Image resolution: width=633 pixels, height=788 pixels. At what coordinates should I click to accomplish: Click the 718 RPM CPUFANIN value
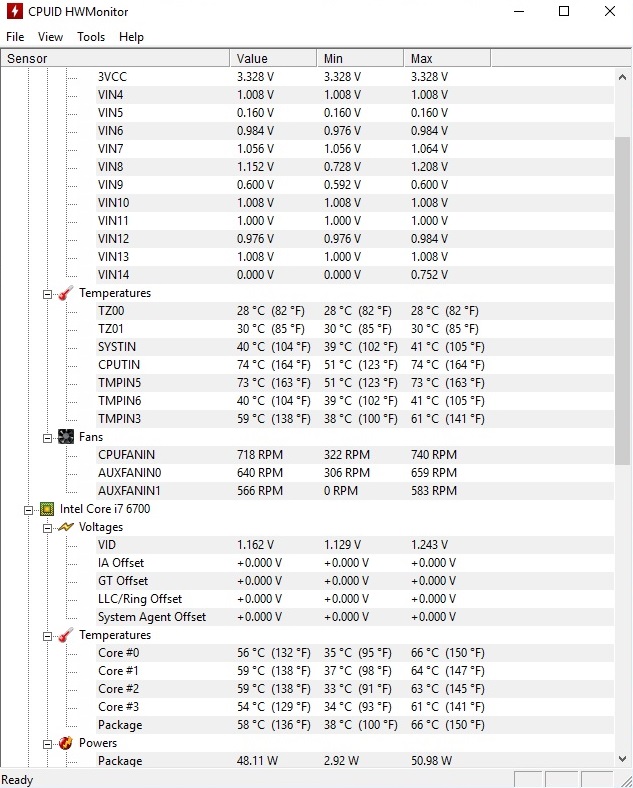tap(260, 455)
